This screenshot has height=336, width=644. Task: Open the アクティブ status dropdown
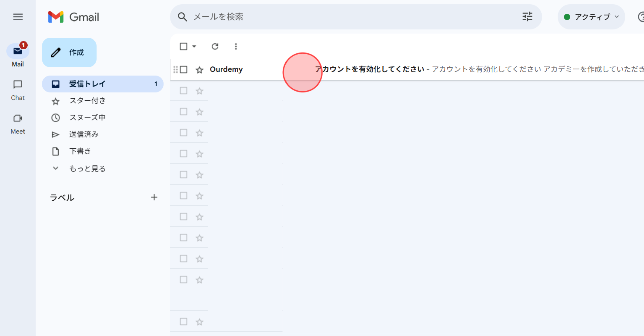point(591,17)
